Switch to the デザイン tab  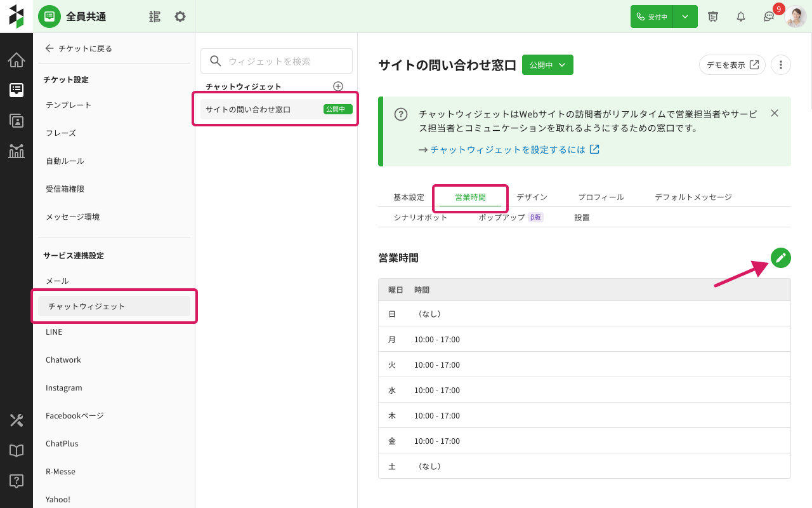tap(532, 197)
